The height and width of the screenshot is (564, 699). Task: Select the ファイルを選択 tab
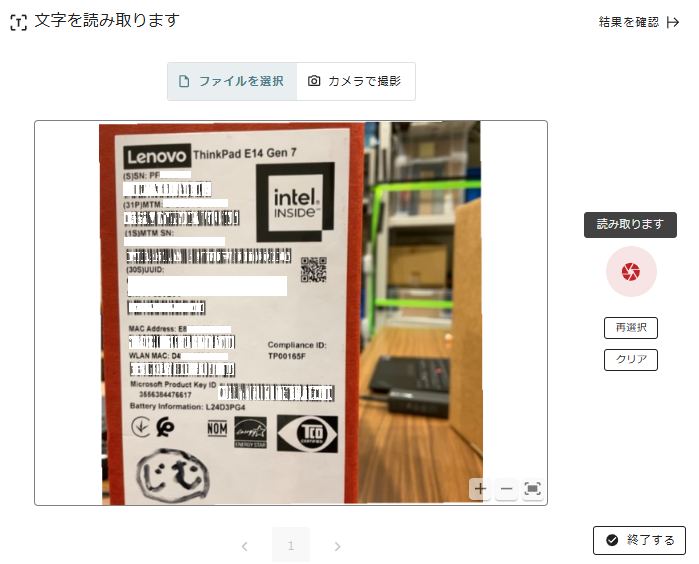click(x=232, y=81)
